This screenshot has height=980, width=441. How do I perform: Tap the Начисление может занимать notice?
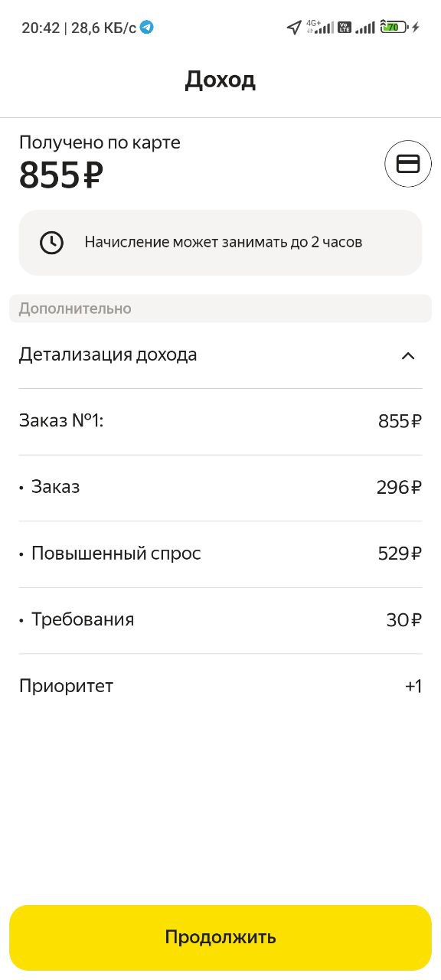220,243
